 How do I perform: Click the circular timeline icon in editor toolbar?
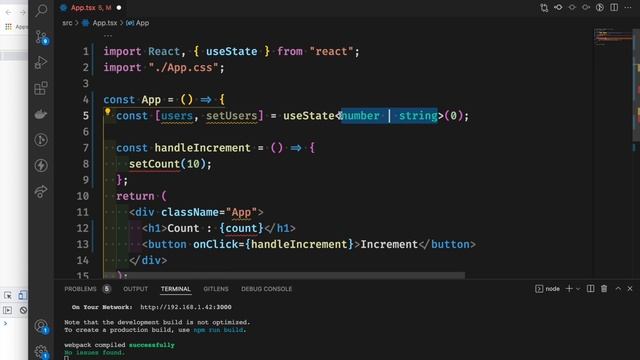click(x=600, y=7)
